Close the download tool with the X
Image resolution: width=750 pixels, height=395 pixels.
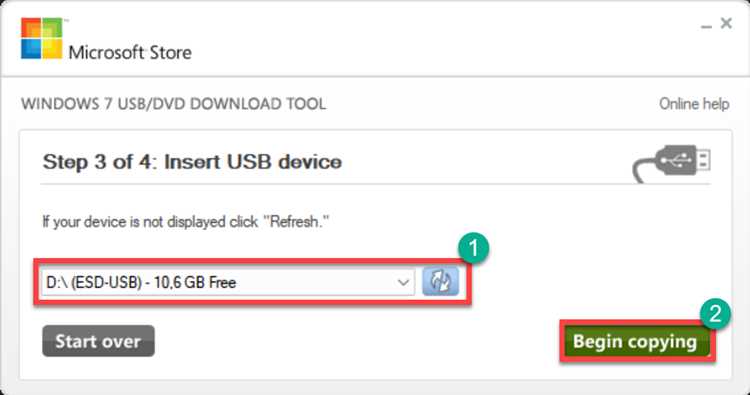726,23
